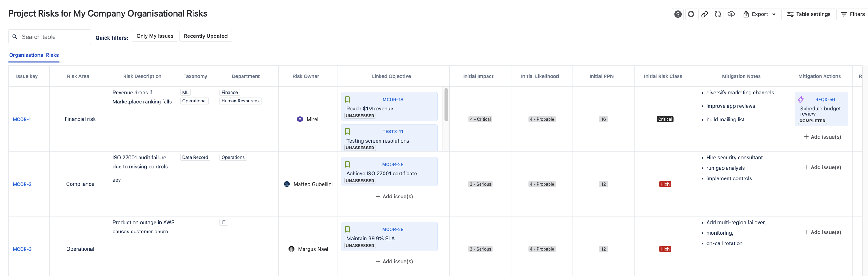This screenshot has height=276, width=868.
Task: Copy the table link via chain icon
Action: (x=705, y=14)
